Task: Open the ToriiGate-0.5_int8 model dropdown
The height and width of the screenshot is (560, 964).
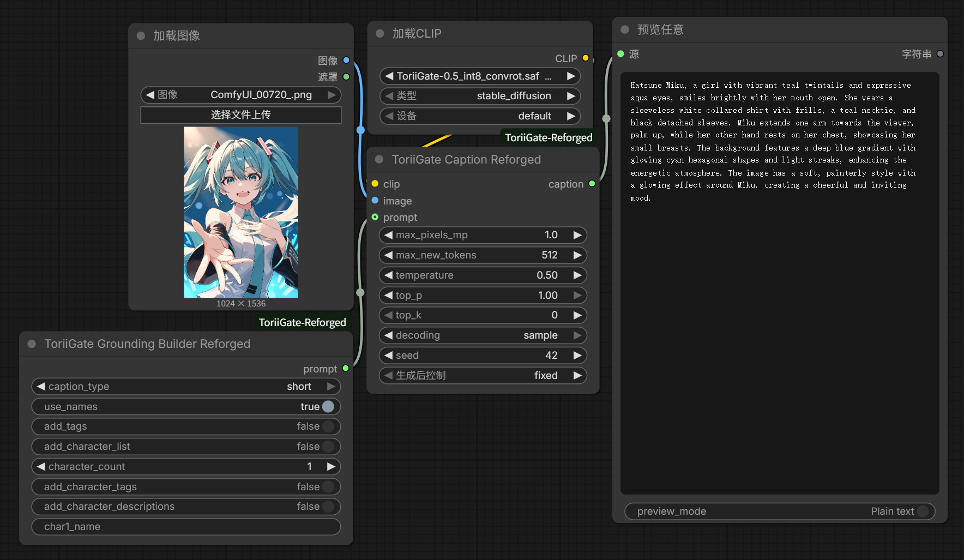Action: (480, 76)
